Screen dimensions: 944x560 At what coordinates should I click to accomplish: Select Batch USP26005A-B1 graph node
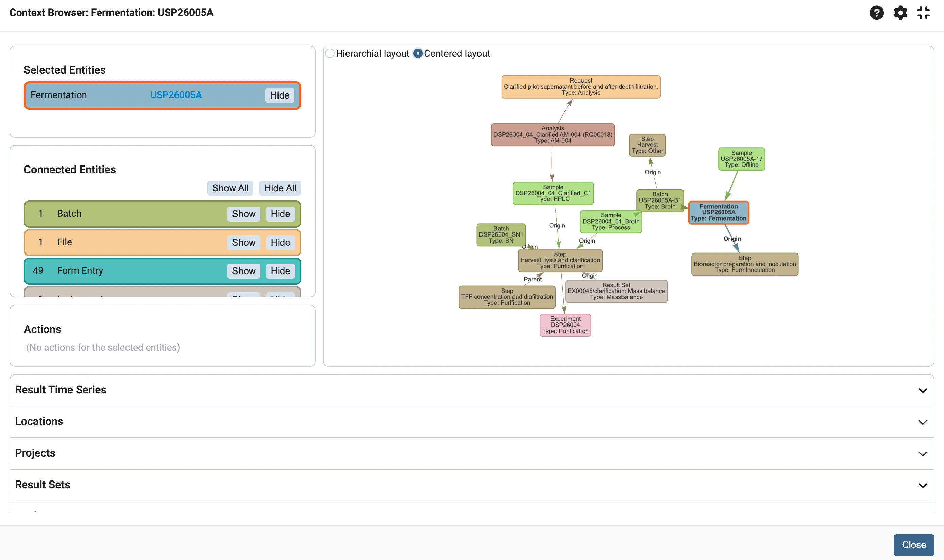[x=660, y=200]
